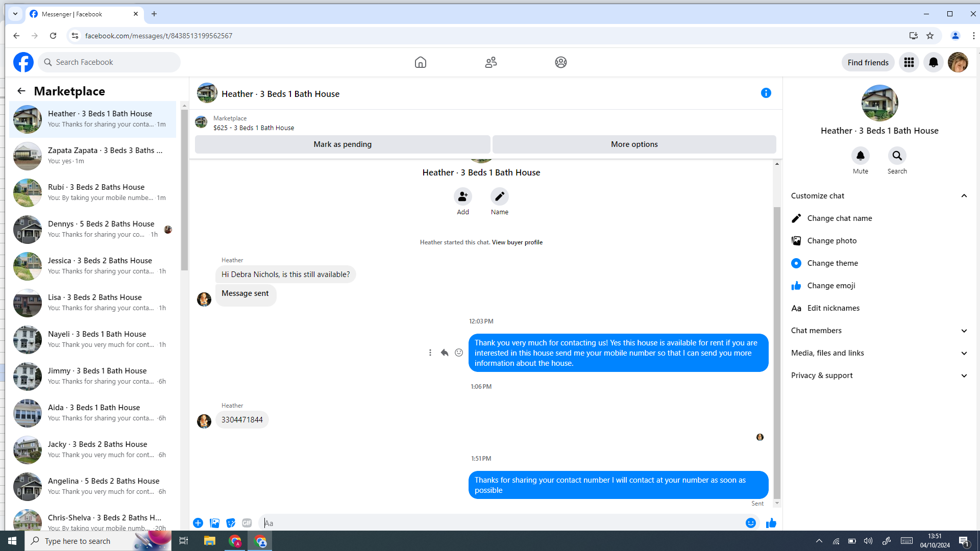Click the Search Facebook field

(109, 62)
